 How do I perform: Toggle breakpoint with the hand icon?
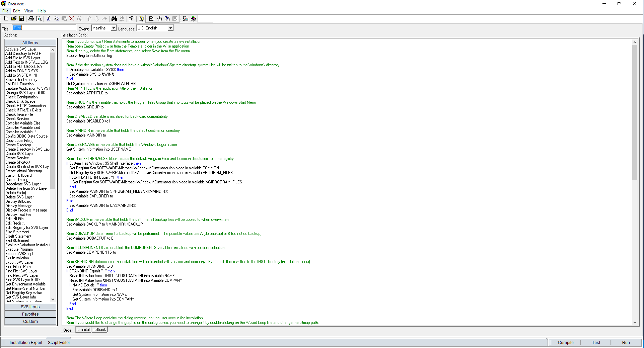click(160, 19)
